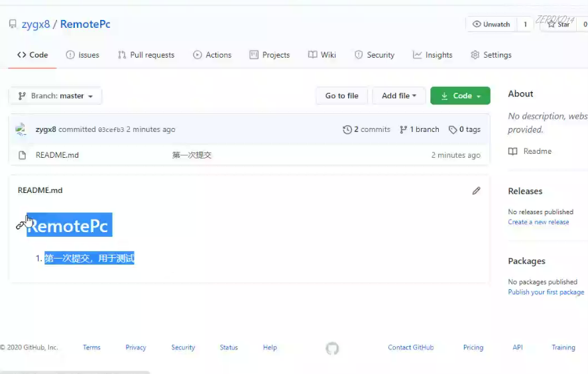Go to the Pull requests tab
The image size is (588, 374).
click(146, 55)
